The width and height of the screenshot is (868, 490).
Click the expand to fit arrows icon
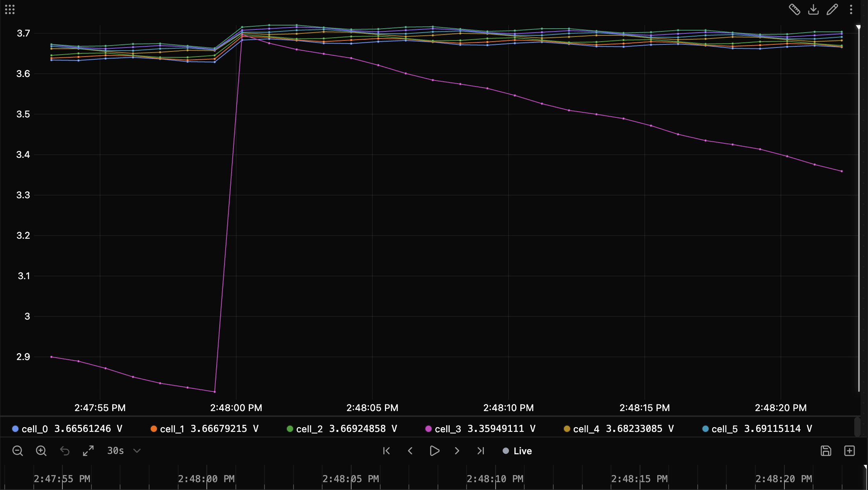(88, 451)
